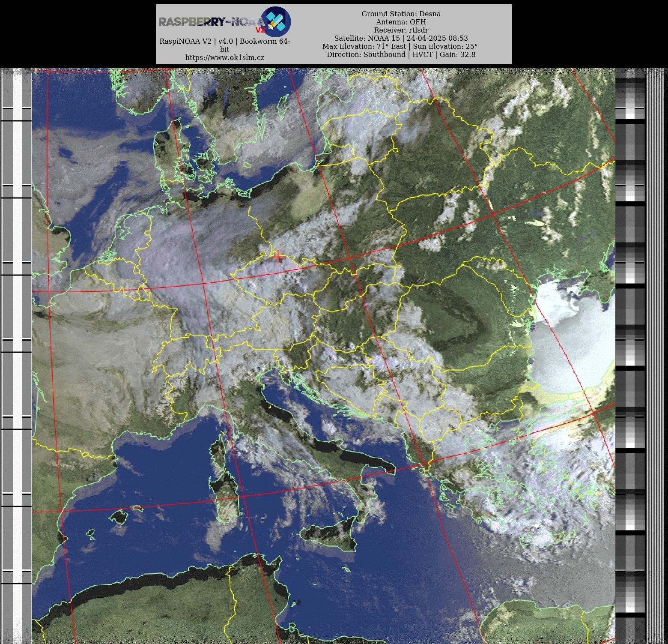The width and height of the screenshot is (668, 644).
Task: Click the "Receiver: rtlsdr" line
Action: click(x=401, y=30)
